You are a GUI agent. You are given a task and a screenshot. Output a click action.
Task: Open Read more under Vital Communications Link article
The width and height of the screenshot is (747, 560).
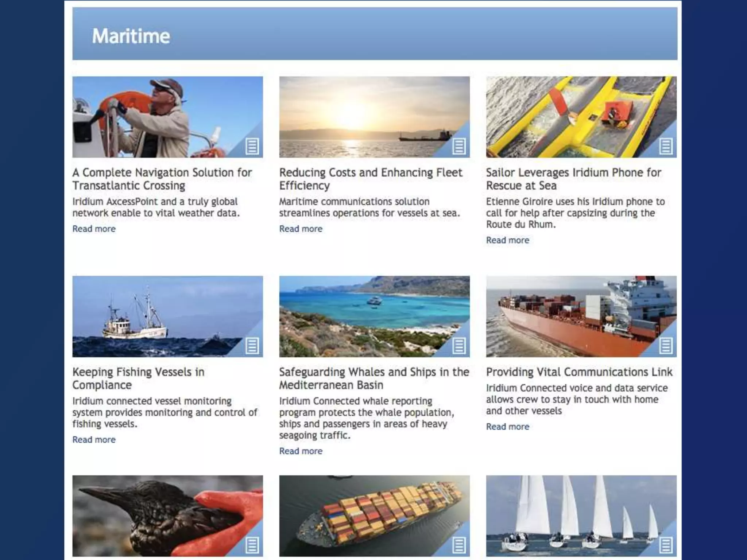pos(507,427)
